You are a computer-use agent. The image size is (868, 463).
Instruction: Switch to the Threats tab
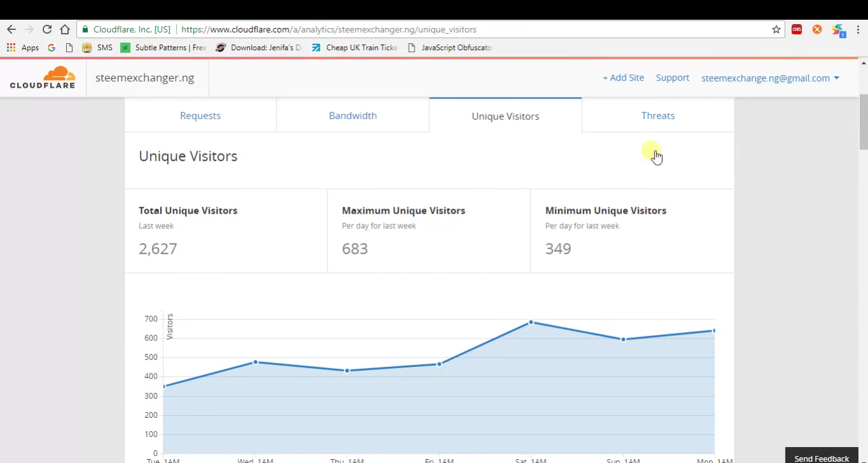point(658,116)
